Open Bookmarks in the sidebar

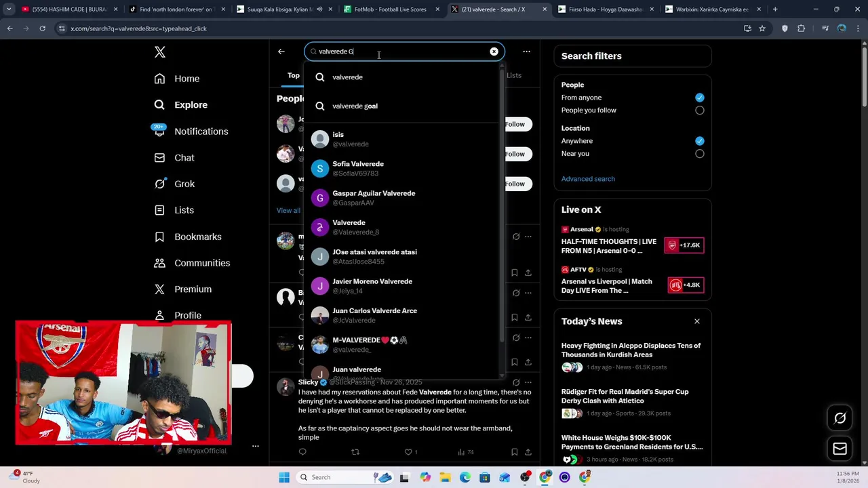point(188,237)
